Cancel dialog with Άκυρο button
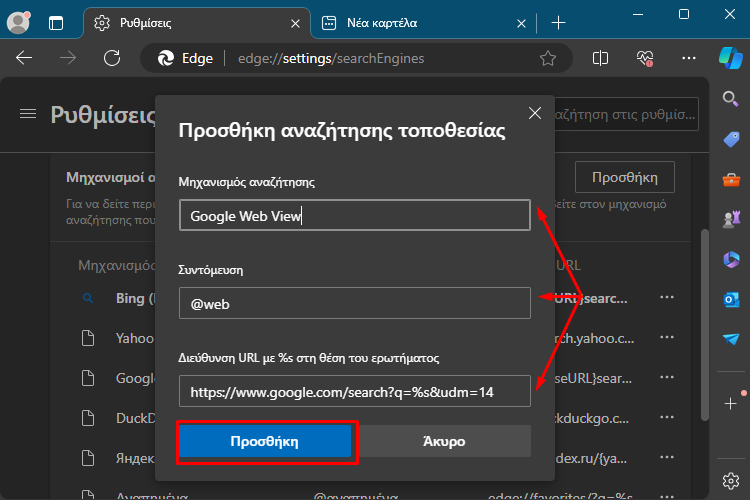This screenshot has height=500, width=750. pos(444,441)
